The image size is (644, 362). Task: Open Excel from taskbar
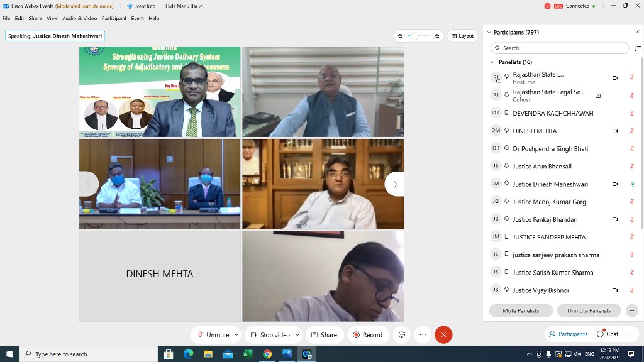[248, 354]
